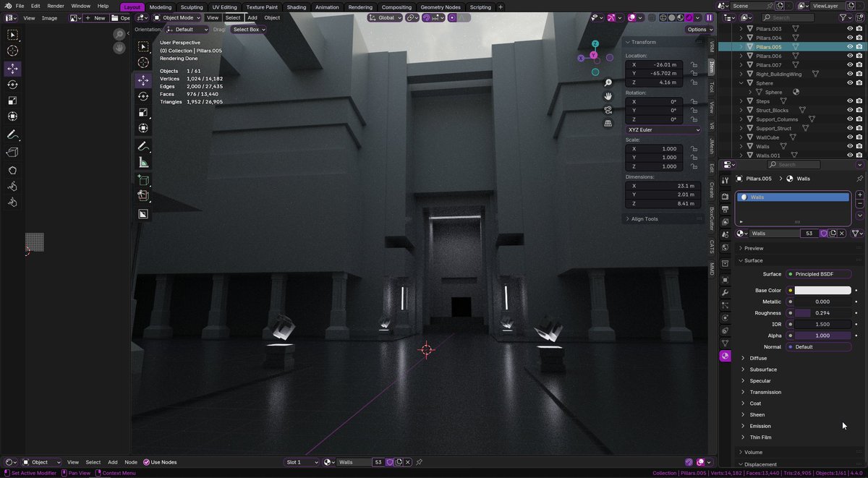Toggle camera view gizmo icon
This screenshot has height=478, width=868.
pyautogui.click(x=608, y=110)
